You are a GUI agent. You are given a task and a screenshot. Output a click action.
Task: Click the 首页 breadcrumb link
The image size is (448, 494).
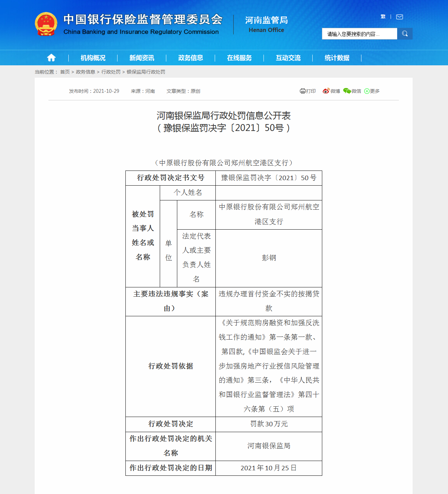pos(65,72)
